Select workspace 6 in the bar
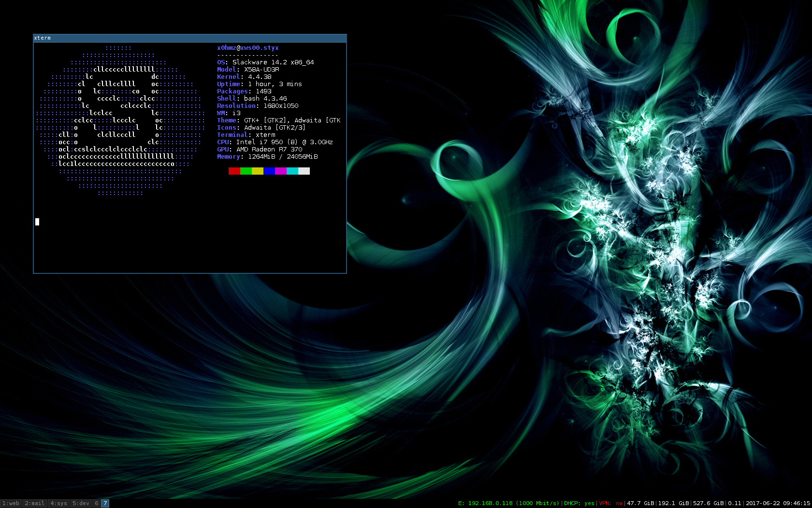 tap(97, 503)
